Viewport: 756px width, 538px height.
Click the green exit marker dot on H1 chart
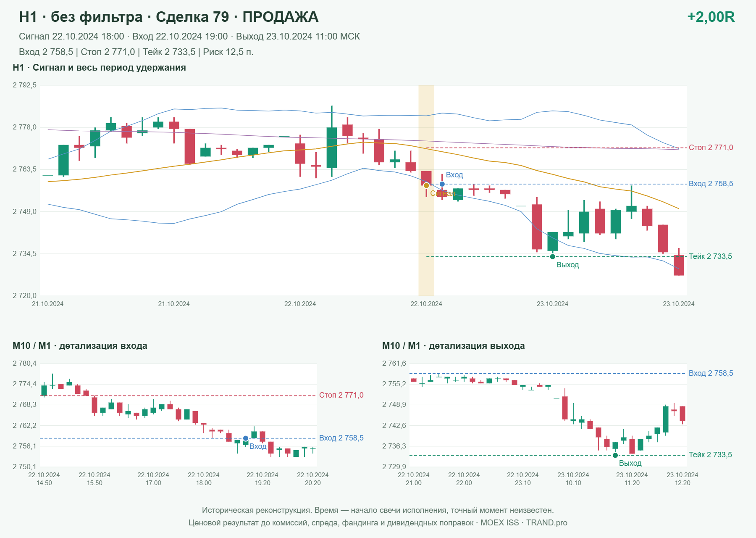552,256
